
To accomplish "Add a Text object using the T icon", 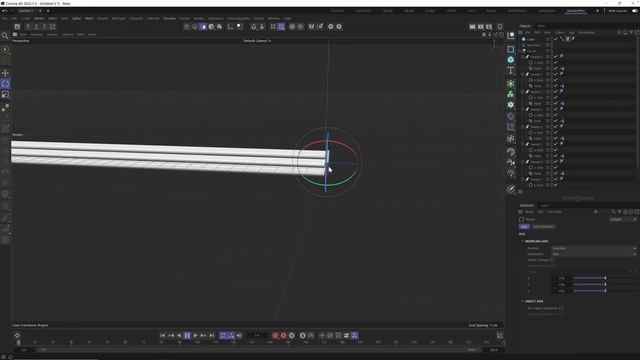I will [x=511, y=71].
